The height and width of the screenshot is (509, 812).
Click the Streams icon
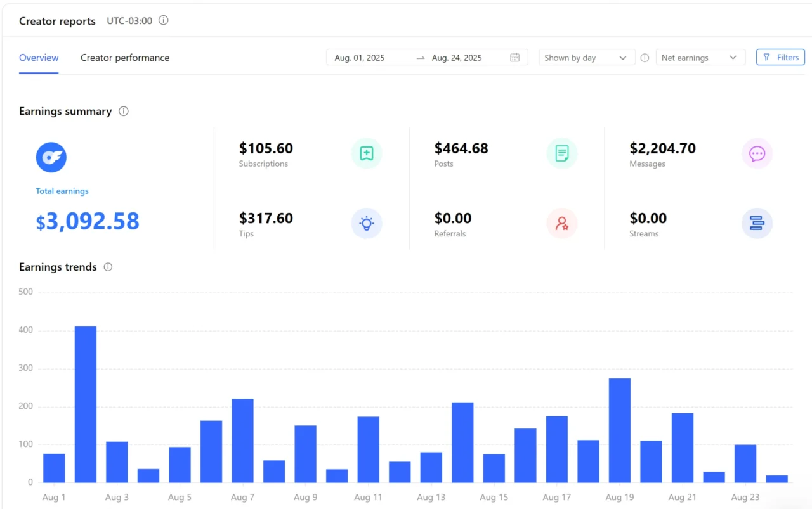click(757, 223)
